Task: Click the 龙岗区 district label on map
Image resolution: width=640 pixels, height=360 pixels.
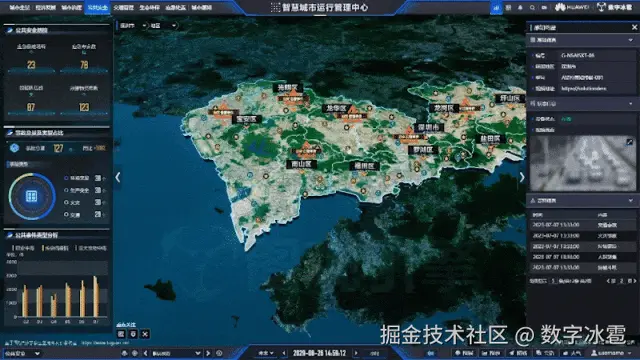Action: (444, 108)
